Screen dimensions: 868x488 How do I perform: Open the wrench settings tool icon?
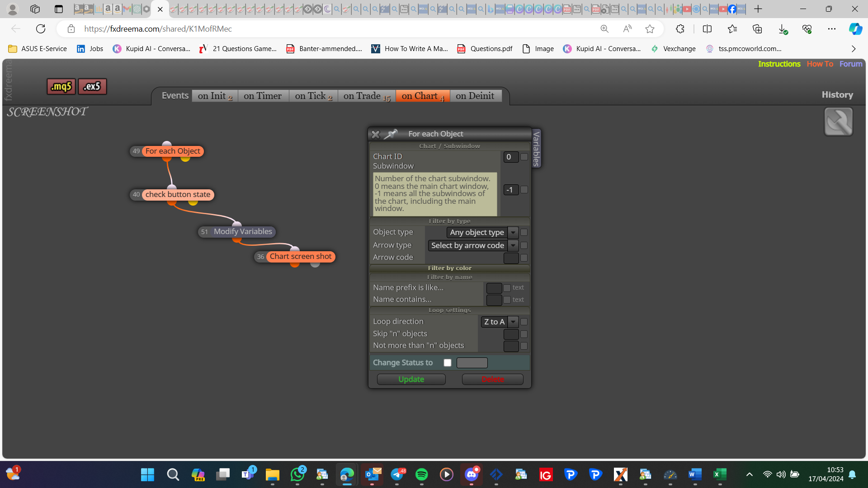(x=838, y=122)
